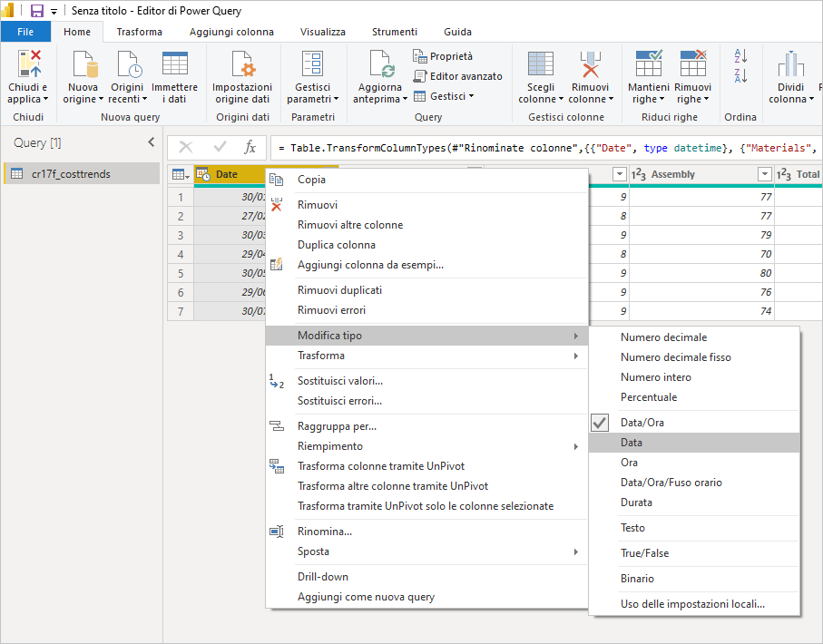
Task: Click the Mantieni righe icon
Action: click(649, 63)
